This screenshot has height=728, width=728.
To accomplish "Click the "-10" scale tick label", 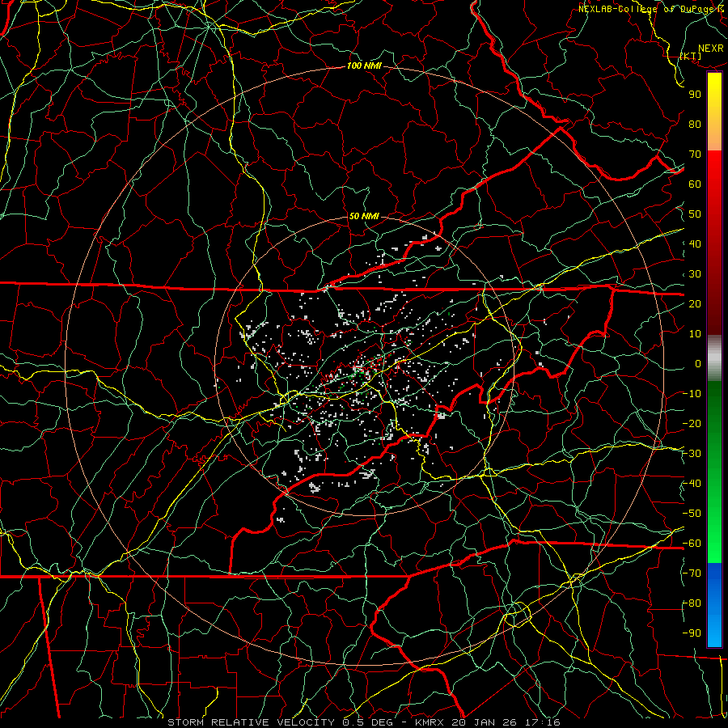I will point(692,394).
